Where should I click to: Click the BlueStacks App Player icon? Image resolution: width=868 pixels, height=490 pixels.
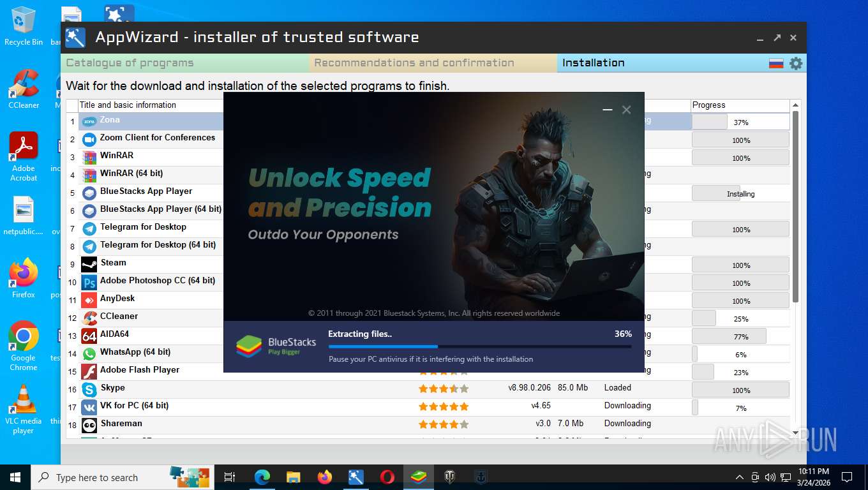[89, 193]
